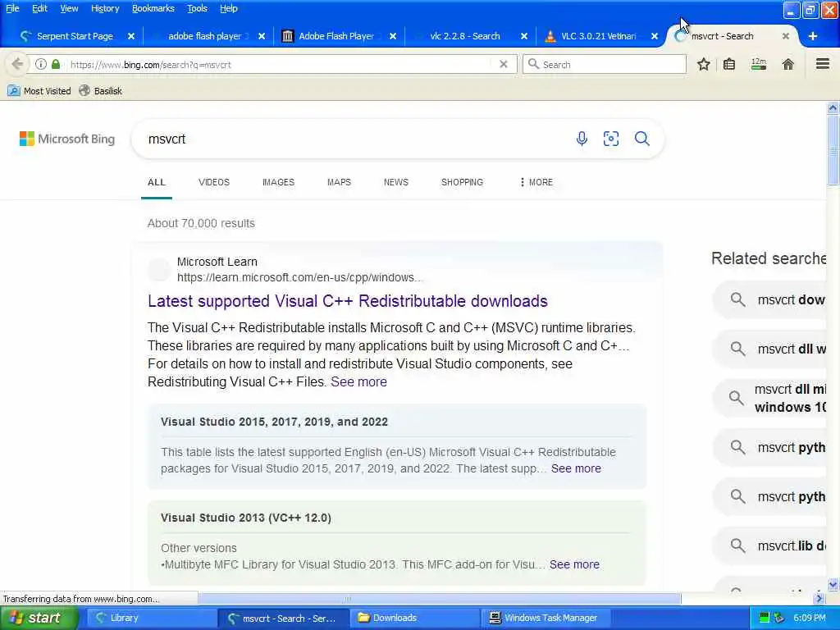Click See more in Visual Studio 2015-2022 card
This screenshot has height=630, width=840.
click(x=576, y=468)
